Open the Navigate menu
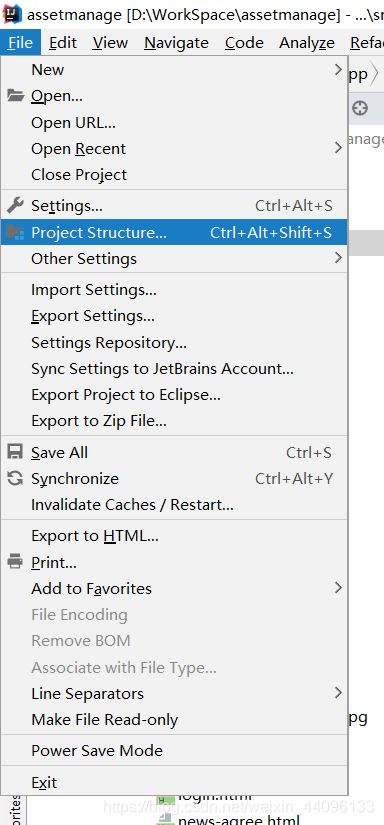 (176, 43)
